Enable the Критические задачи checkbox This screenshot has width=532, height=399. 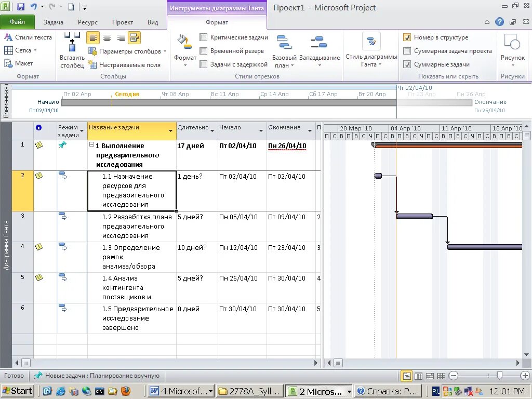click(204, 37)
